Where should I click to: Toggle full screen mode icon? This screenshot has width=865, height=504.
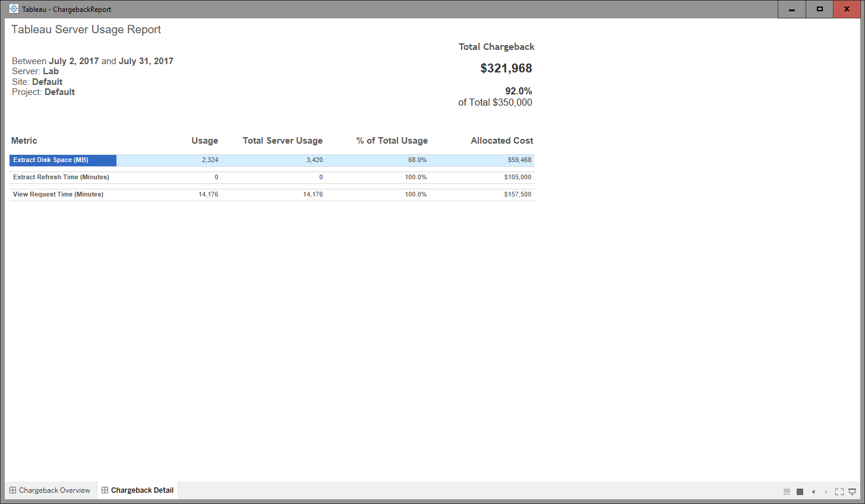(839, 492)
